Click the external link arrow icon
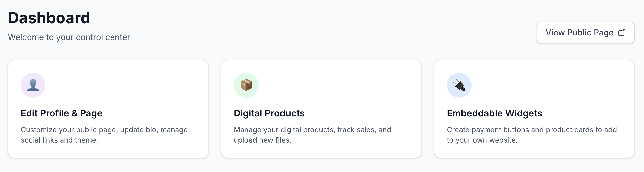This screenshot has width=644, height=172. 622,33
